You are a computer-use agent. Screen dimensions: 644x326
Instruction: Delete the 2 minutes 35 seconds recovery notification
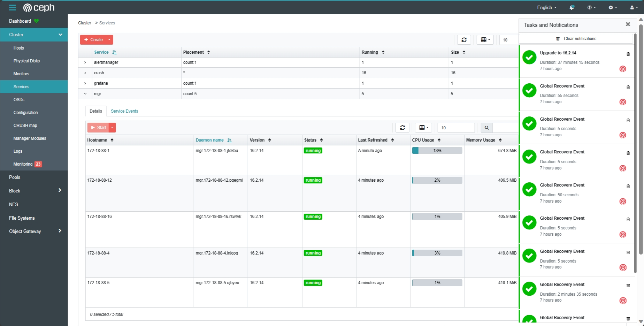tap(628, 286)
